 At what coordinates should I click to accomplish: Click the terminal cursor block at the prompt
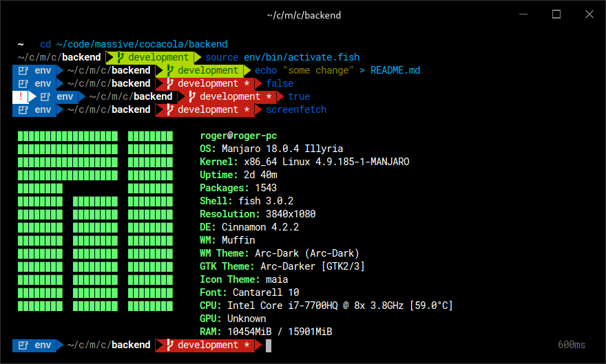coord(269,345)
